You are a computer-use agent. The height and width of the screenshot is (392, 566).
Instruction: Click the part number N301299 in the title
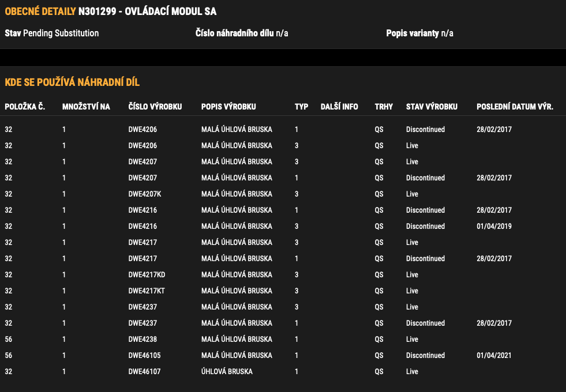[x=97, y=12]
